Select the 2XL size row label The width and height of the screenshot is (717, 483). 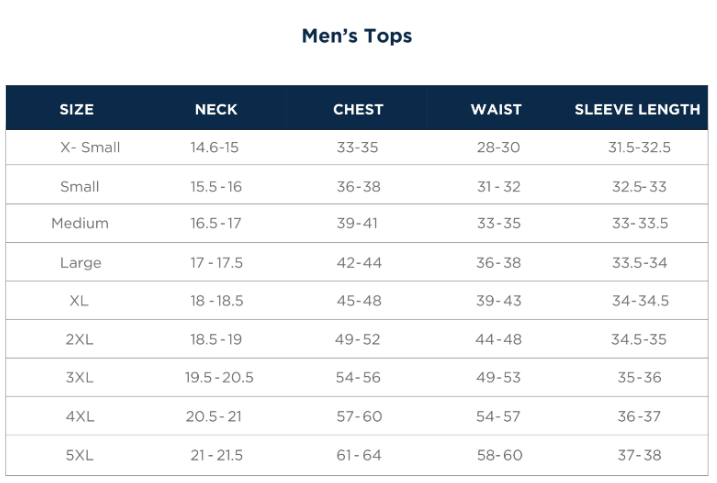pyautogui.click(x=80, y=340)
